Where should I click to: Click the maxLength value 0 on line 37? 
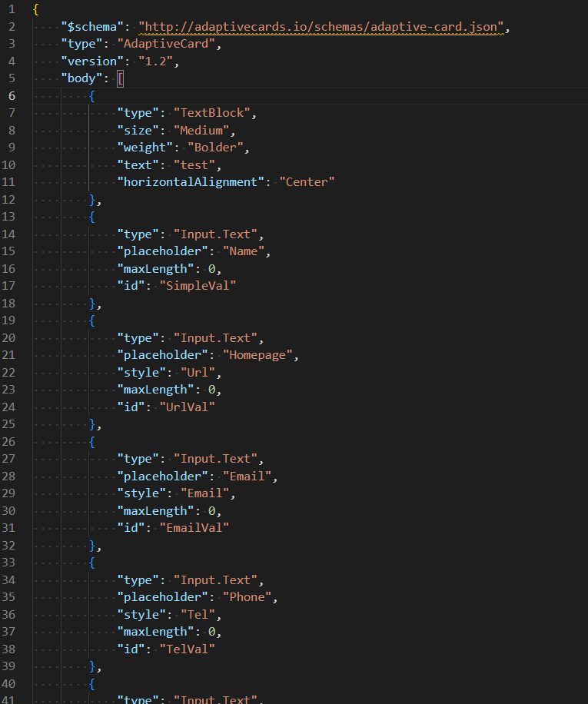(212, 632)
